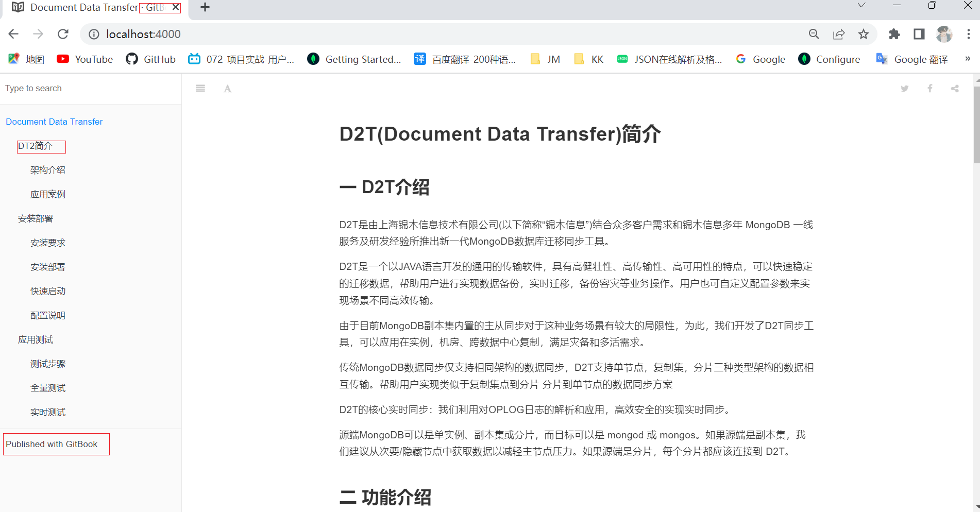Viewport: 980px width, 512px height.
Task: Open 安装要求 section in sidebar
Action: tap(48, 243)
